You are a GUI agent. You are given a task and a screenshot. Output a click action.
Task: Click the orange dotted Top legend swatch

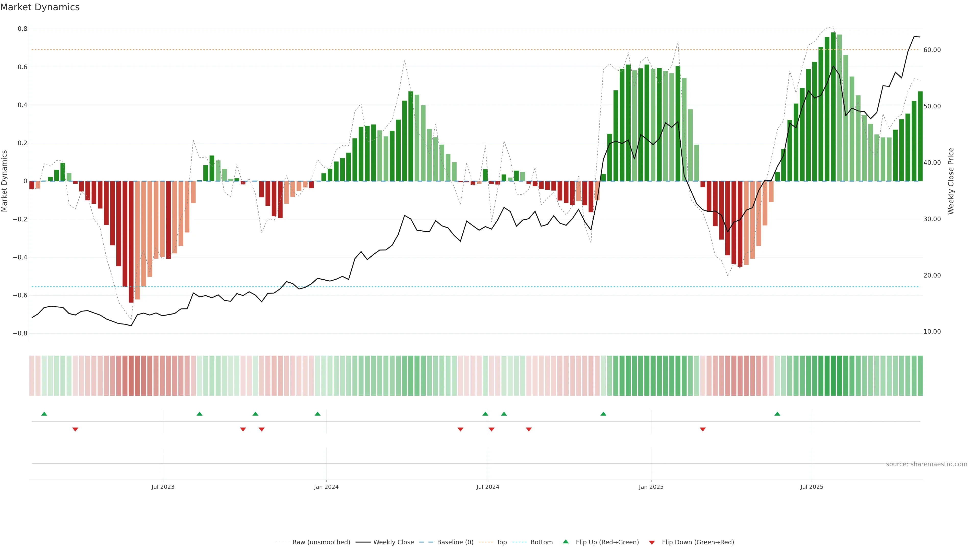click(x=485, y=542)
